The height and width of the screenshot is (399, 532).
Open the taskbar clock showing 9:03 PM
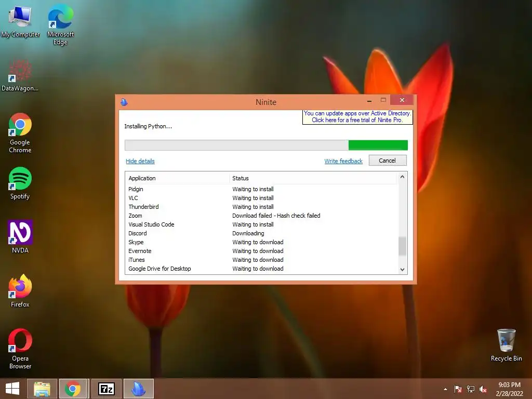pos(509,389)
